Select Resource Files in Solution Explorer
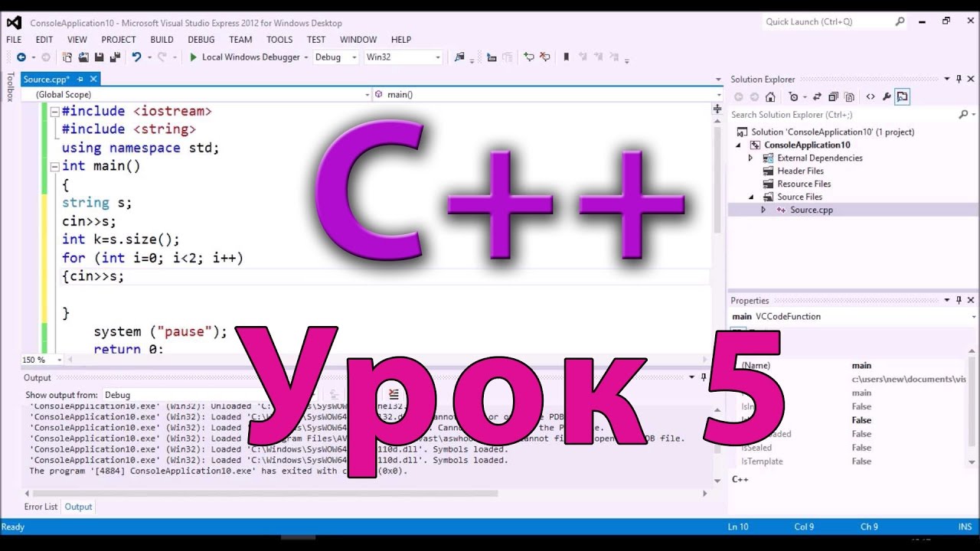 click(804, 184)
